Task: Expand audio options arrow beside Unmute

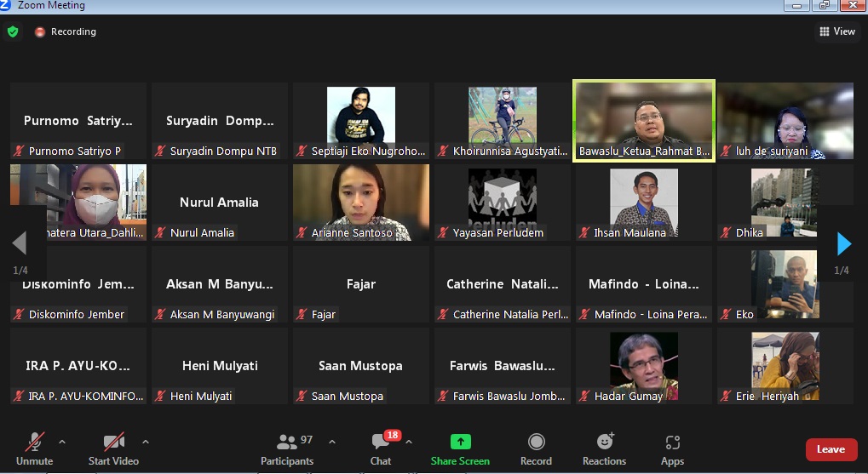Action: coord(61,442)
